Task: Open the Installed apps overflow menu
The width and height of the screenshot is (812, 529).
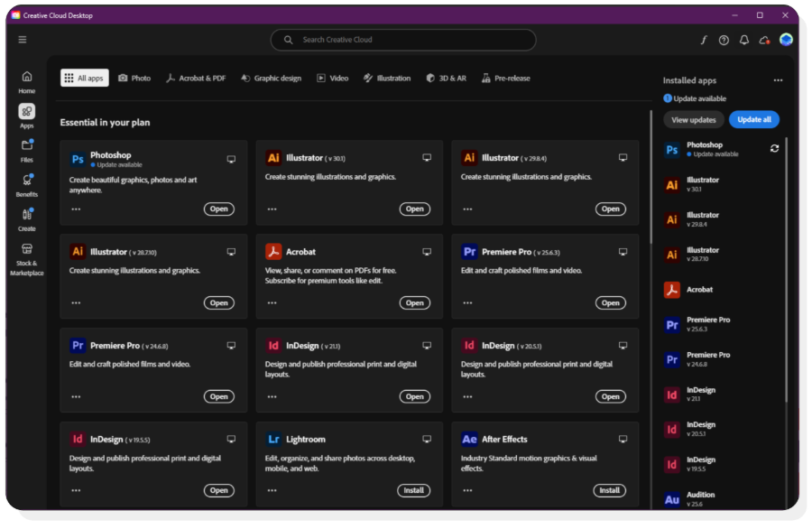Action: click(x=778, y=80)
